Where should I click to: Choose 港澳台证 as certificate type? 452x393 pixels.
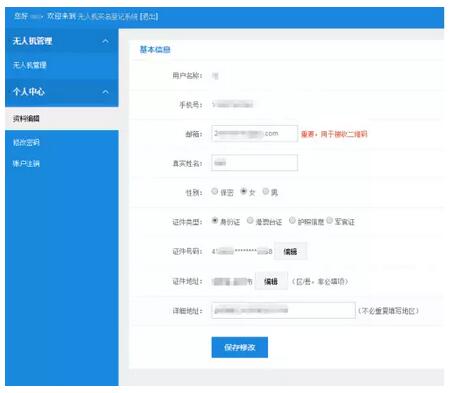250,221
